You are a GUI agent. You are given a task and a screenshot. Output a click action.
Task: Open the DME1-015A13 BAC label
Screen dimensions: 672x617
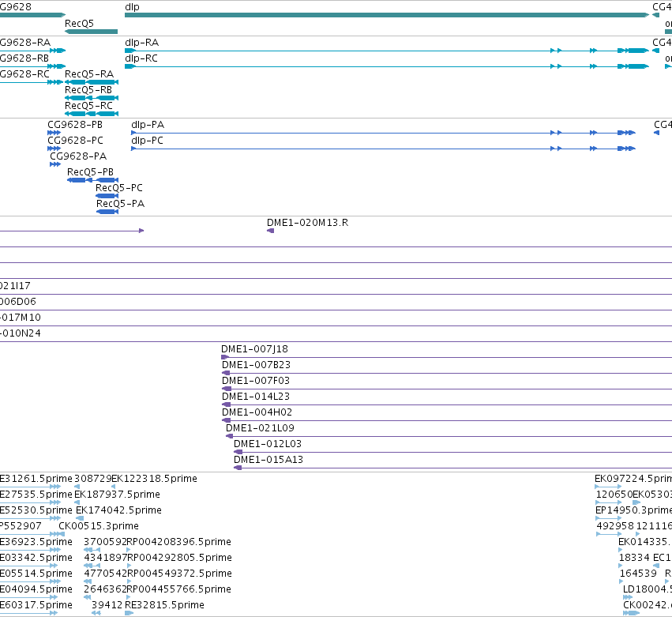click(268, 461)
